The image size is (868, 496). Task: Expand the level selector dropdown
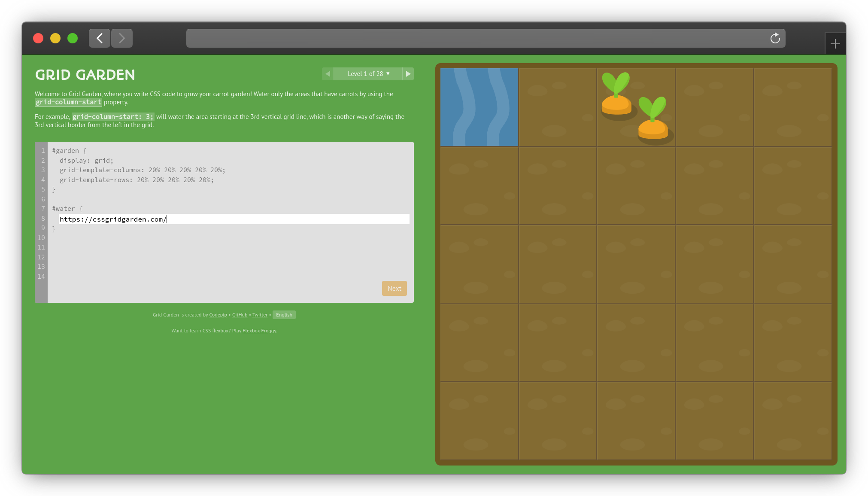(x=368, y=73)
